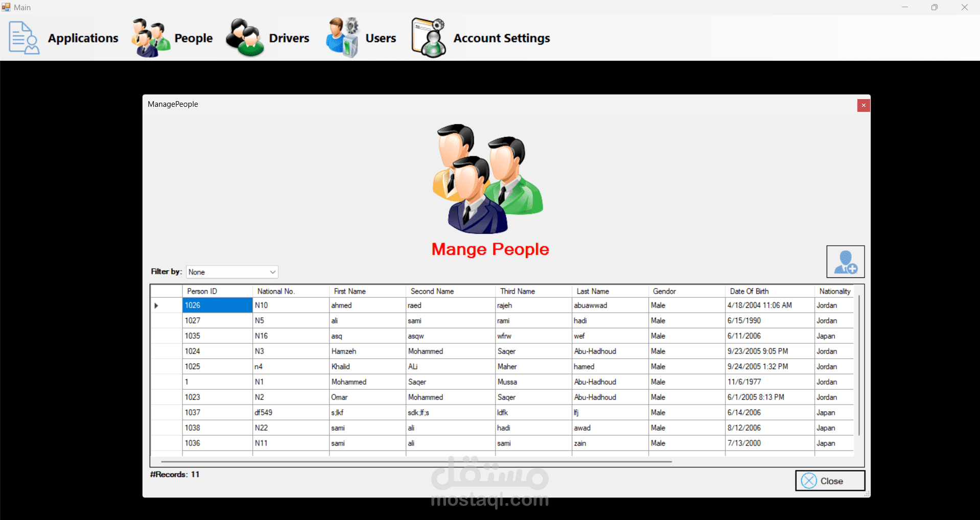Click the horizontal scrollbar of the people grid
980x520 pixels.
(x=416, y=461)
